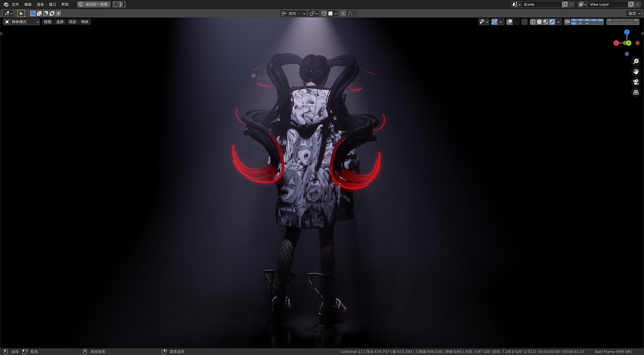Toggle perspective orthographic grid icon
The image size is (644, 355).
click(636, 93)
